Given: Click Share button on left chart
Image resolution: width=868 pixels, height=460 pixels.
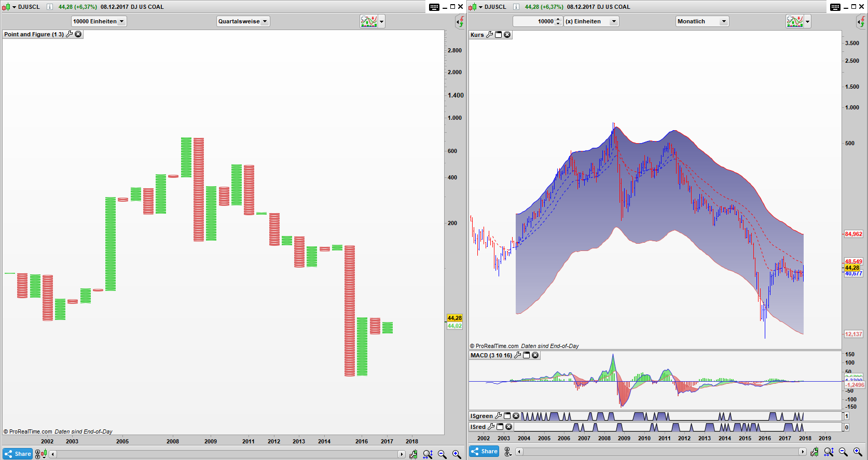Looking at the screenshot, I should [x=18, y=454].
